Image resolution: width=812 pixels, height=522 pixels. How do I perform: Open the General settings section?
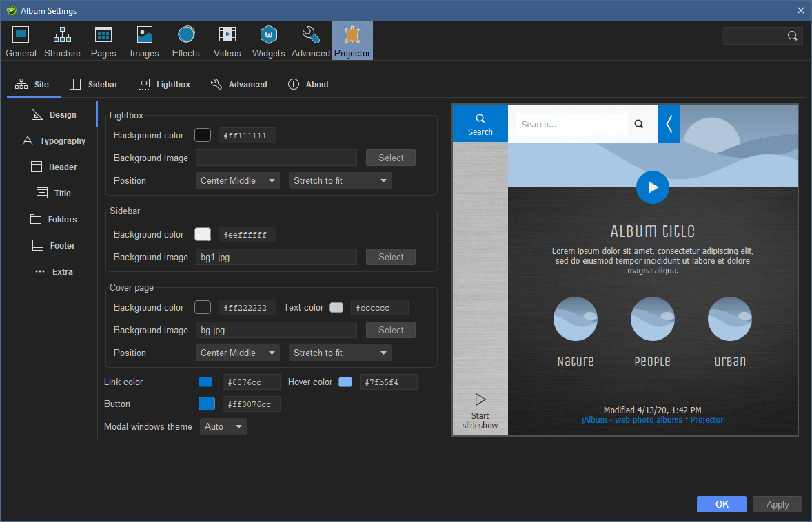21,40
